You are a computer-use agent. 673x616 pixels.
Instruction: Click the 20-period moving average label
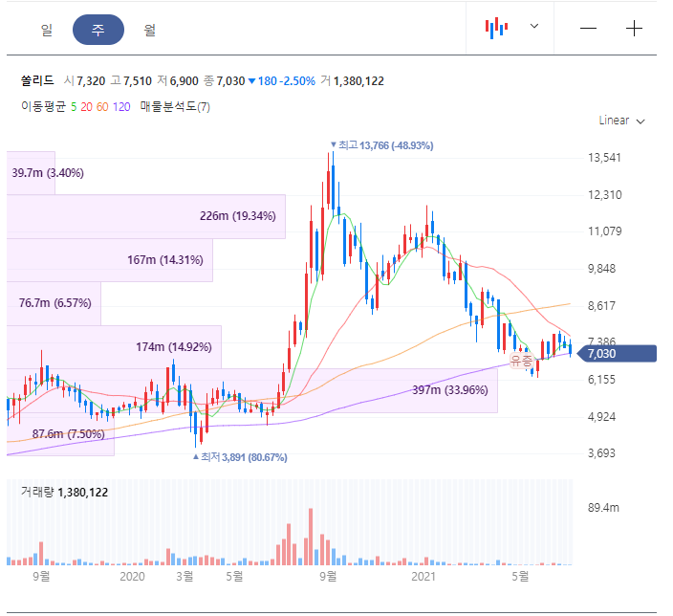pyautogui.click(x=86, y=107)
